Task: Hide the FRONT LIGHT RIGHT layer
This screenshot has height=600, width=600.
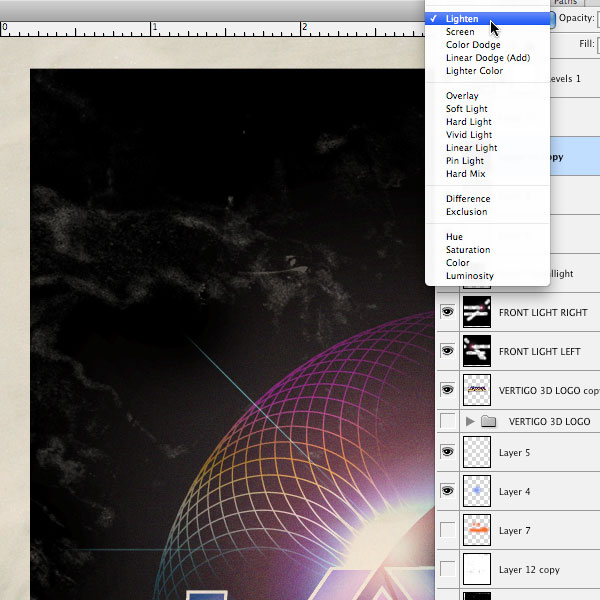Action: pos(447,313)
